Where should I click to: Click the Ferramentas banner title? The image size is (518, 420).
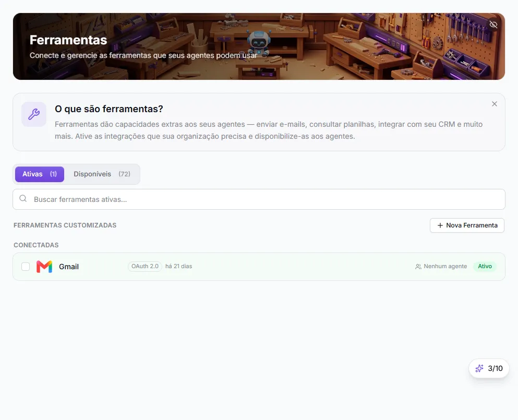click(x=68, y=40)
